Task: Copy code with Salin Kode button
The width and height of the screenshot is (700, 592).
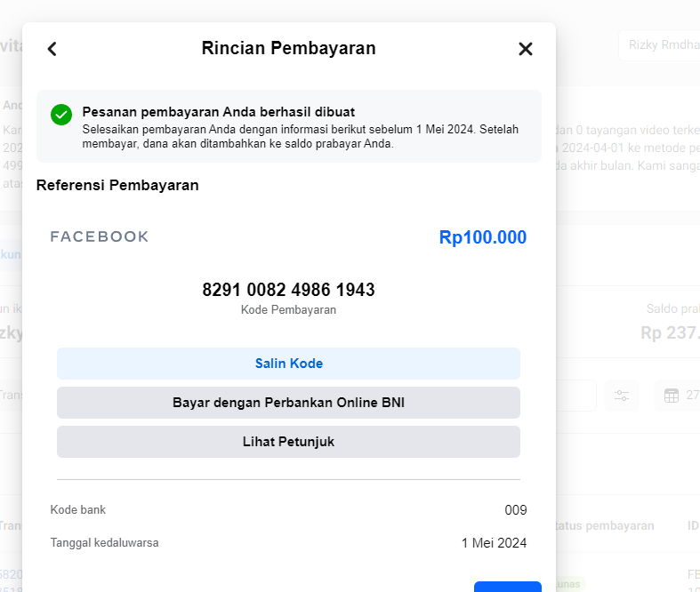Action: pyautogui.click(x=288, y=364)
